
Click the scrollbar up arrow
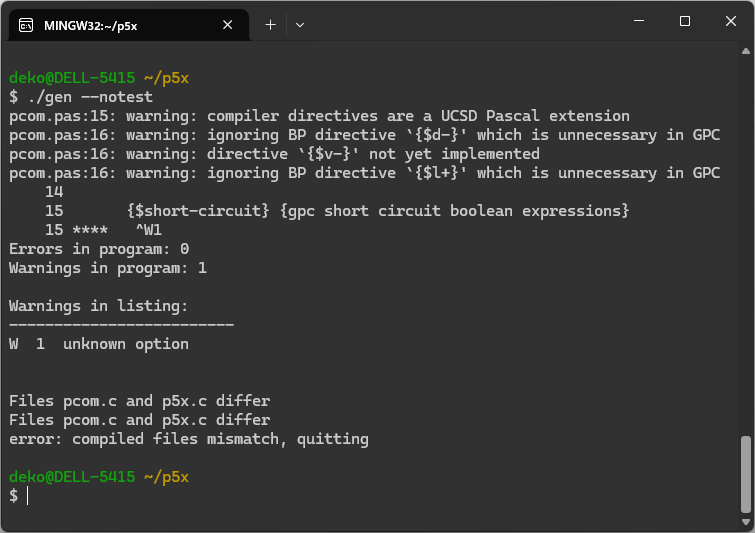point(746,51)
